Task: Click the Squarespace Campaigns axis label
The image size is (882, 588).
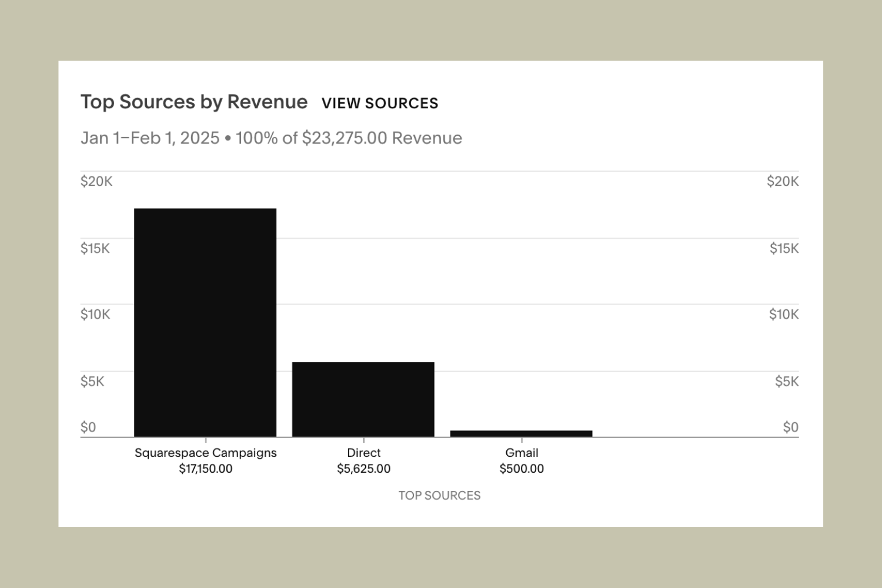Action: pyautogui.click(x=206, y=453)
